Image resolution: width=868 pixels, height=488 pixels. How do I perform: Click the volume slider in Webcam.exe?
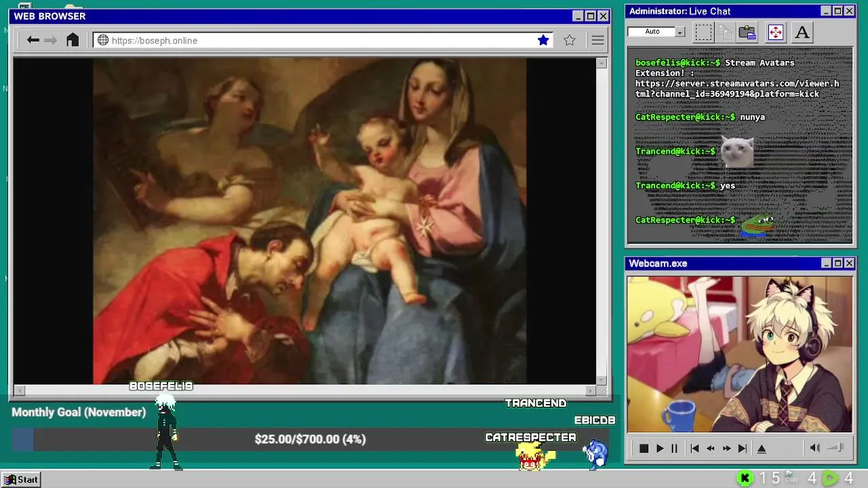pos(835,447)
